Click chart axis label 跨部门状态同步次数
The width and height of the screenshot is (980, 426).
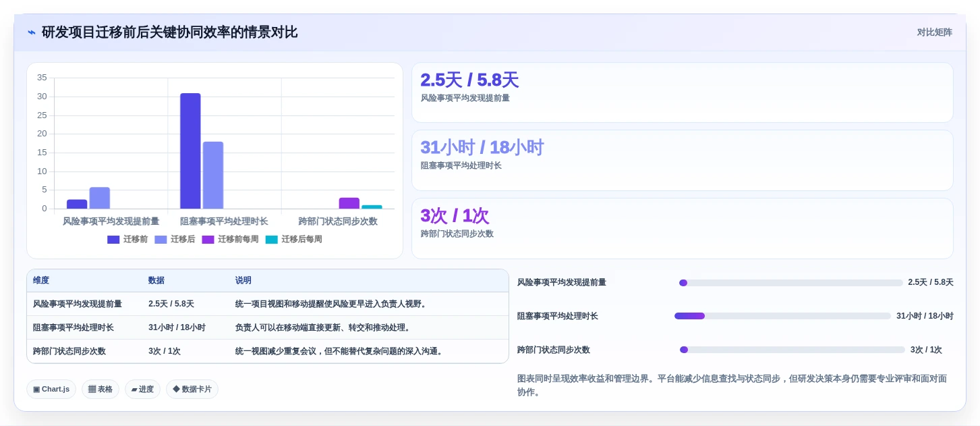tap(338, 221)
